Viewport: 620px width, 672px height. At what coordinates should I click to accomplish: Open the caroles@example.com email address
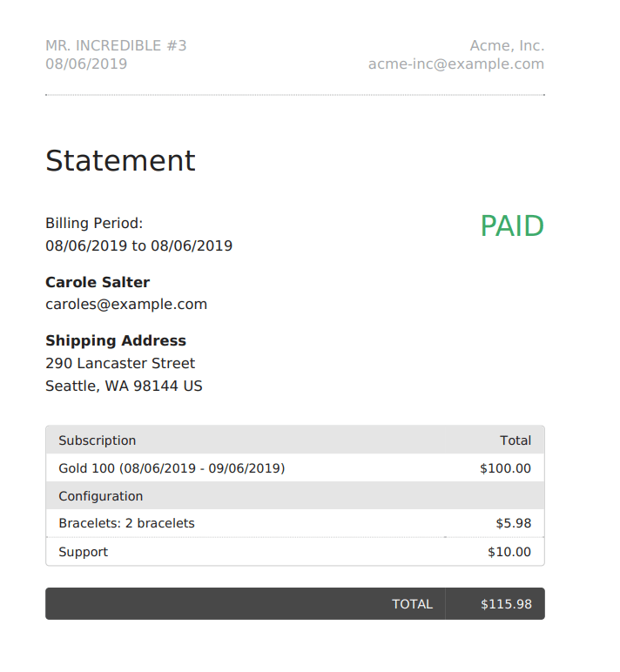126,305
